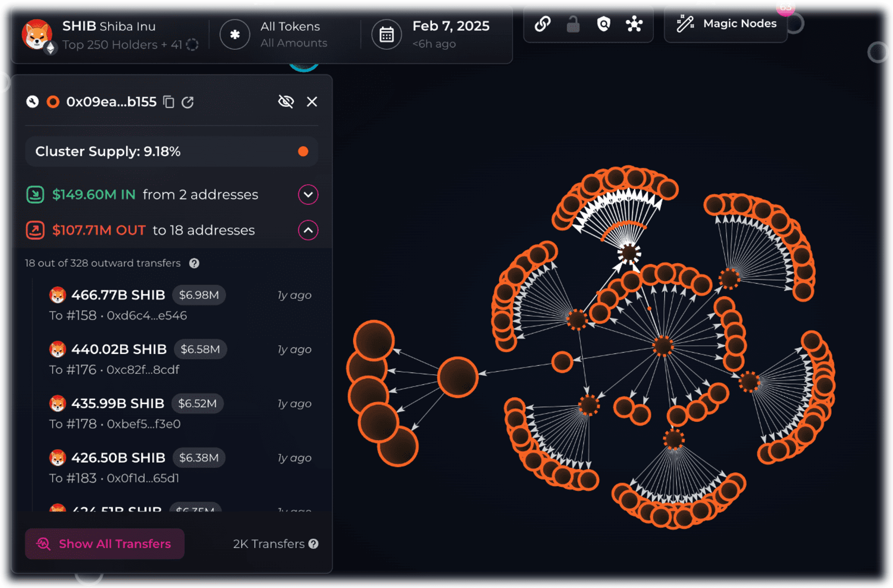Expand the $149.60M IN addresses list

click(x=308, y=194)
